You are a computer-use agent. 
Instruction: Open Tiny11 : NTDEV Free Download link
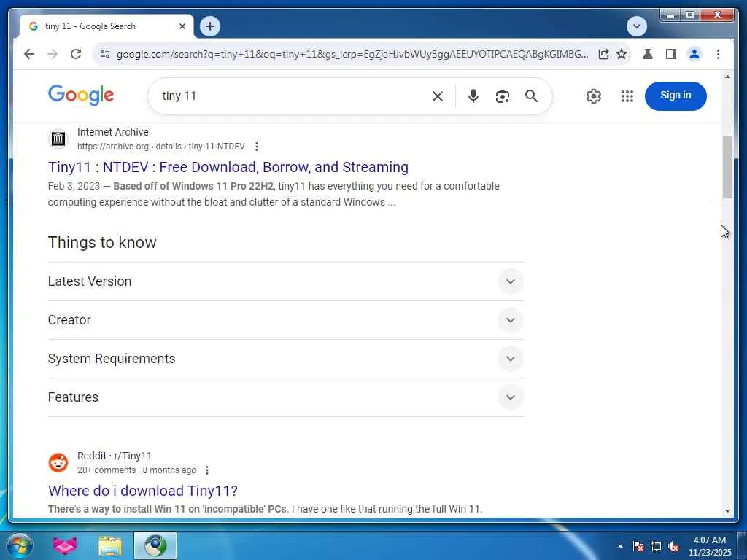[x=228, y=167]
